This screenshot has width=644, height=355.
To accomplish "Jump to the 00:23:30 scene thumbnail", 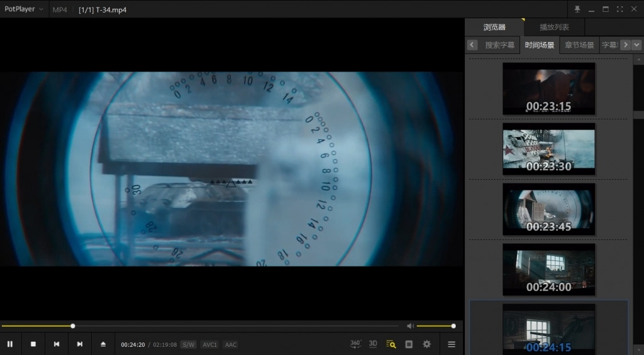I will tap(548, 149).
